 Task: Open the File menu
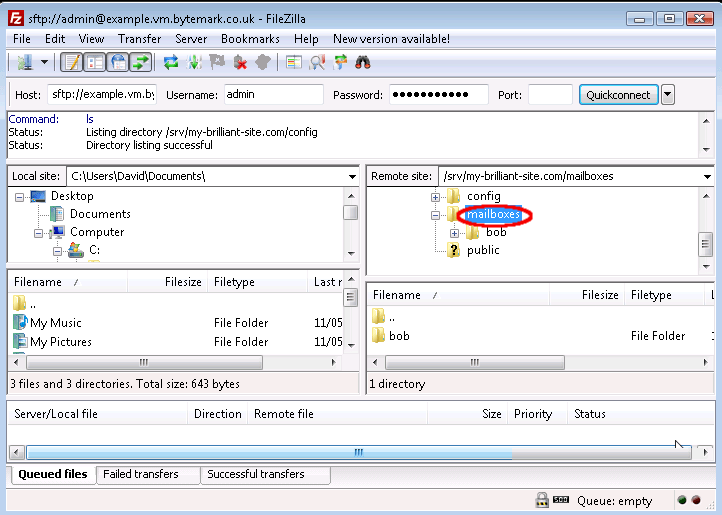tap(22, 39)
